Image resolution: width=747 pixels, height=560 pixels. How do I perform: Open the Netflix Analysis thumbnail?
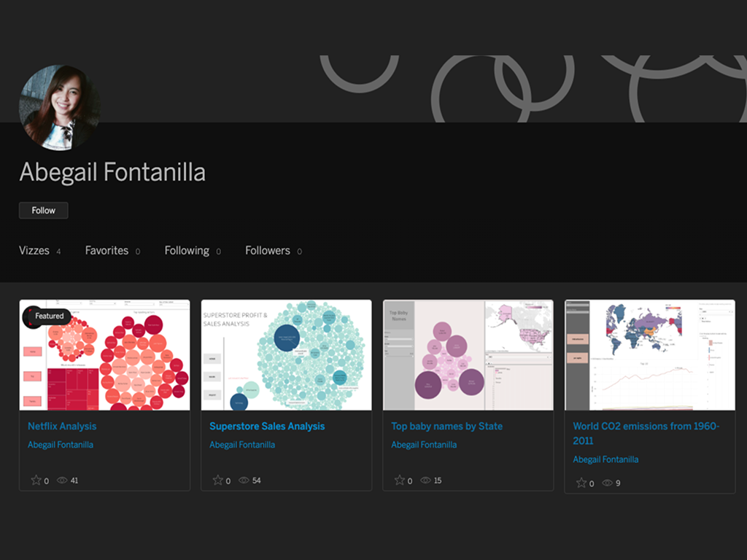click(104, 355)
